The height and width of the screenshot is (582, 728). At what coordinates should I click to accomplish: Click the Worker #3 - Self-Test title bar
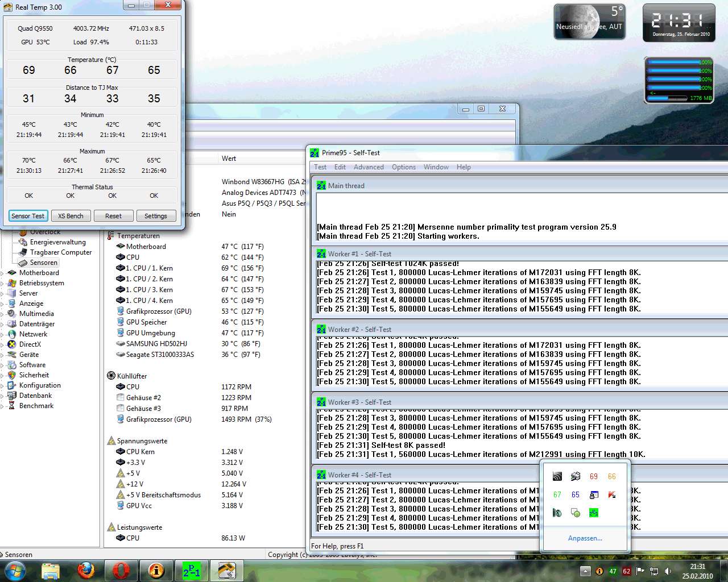(520, 402)
